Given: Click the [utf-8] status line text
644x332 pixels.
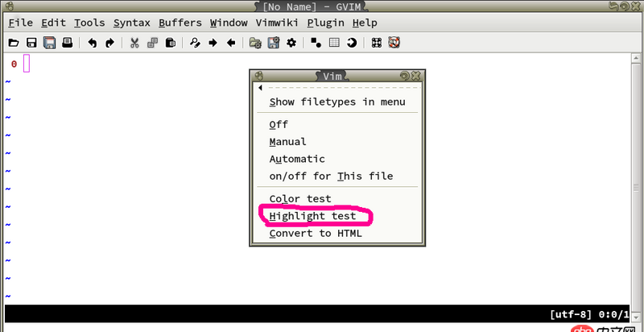Looking at the screenshot, I should coord(572,315).
